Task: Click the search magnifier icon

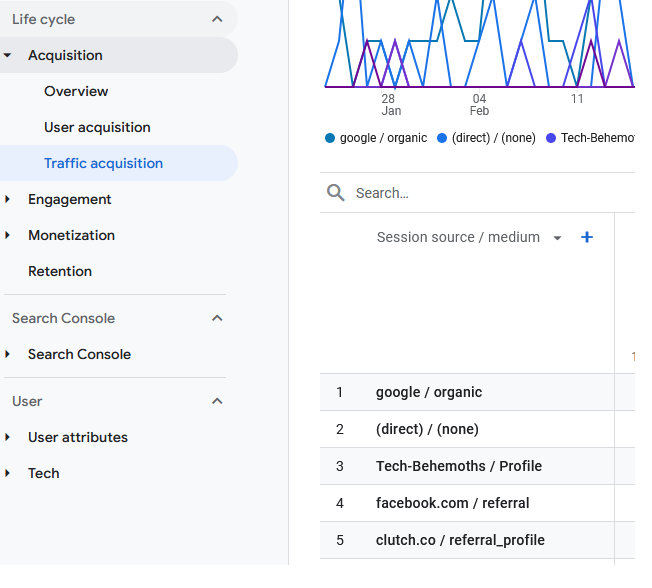Action: click(x=336, y=193)
